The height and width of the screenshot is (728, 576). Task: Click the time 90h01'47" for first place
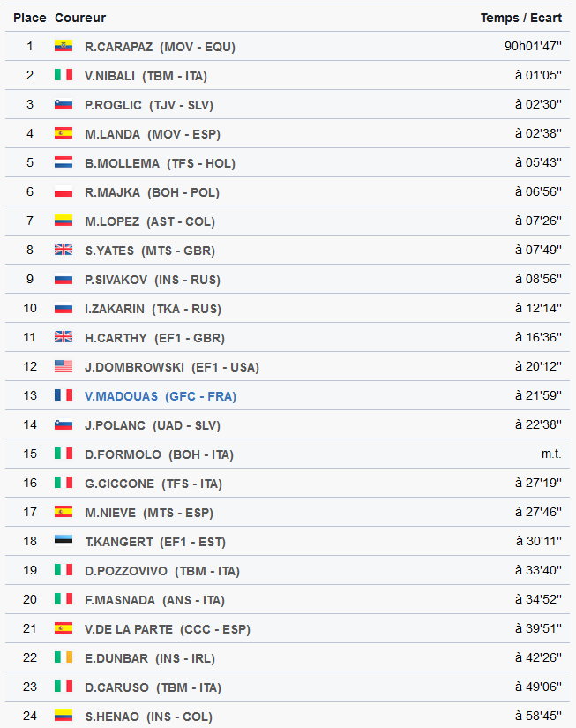click(x=533, y=46)
